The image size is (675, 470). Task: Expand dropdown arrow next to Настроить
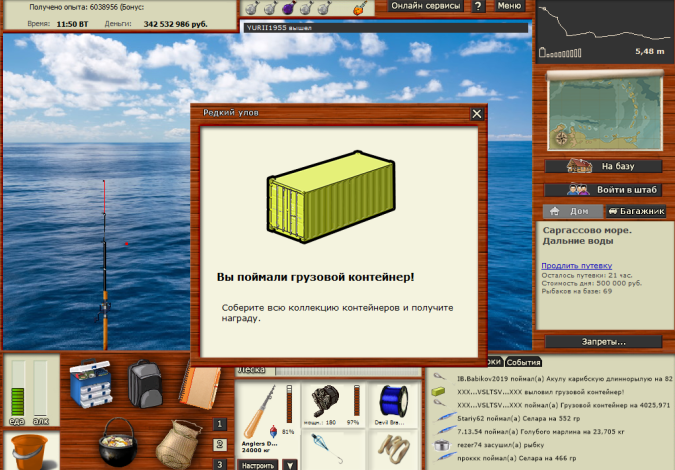(289, 464)
